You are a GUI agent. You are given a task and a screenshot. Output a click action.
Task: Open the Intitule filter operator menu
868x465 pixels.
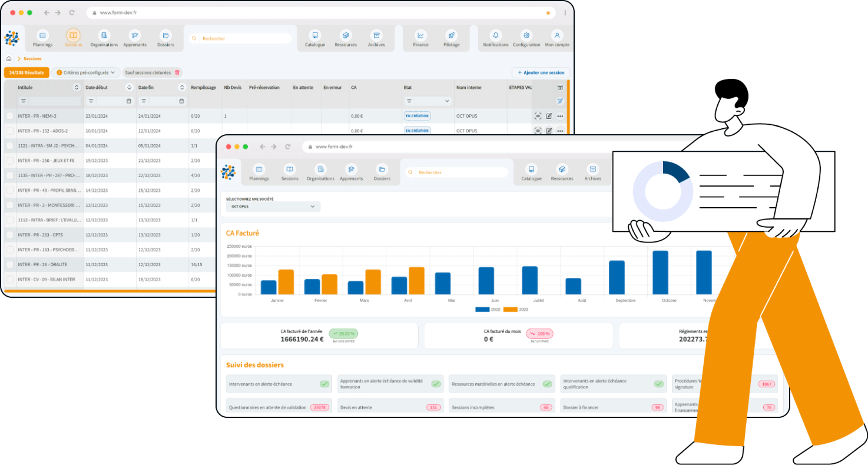pos(24,101)
